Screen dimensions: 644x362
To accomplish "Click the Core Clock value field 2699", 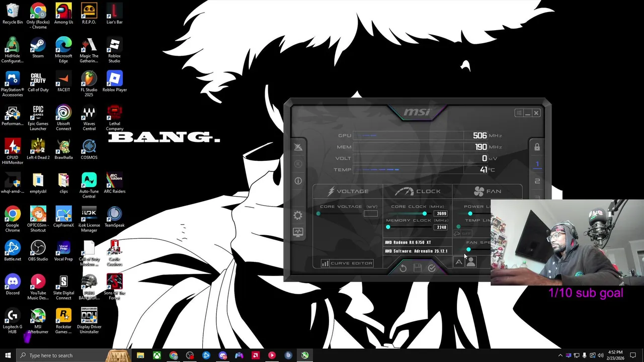I will [x=441, y=214].
